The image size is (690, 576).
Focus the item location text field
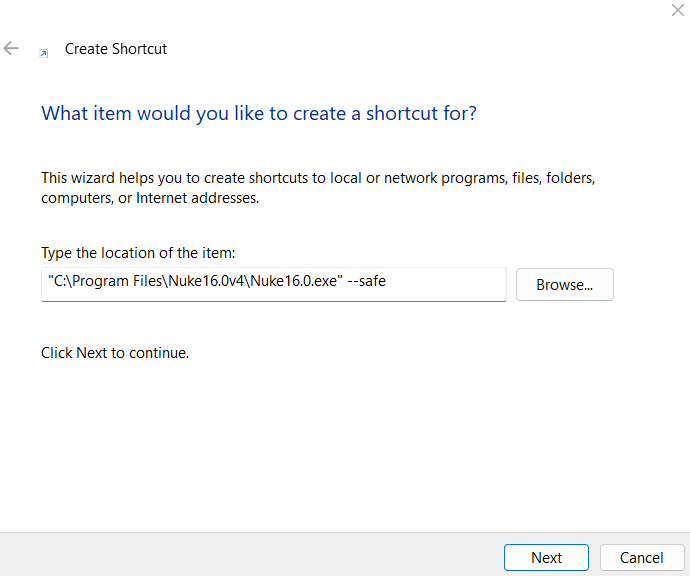tap(273, 283)
